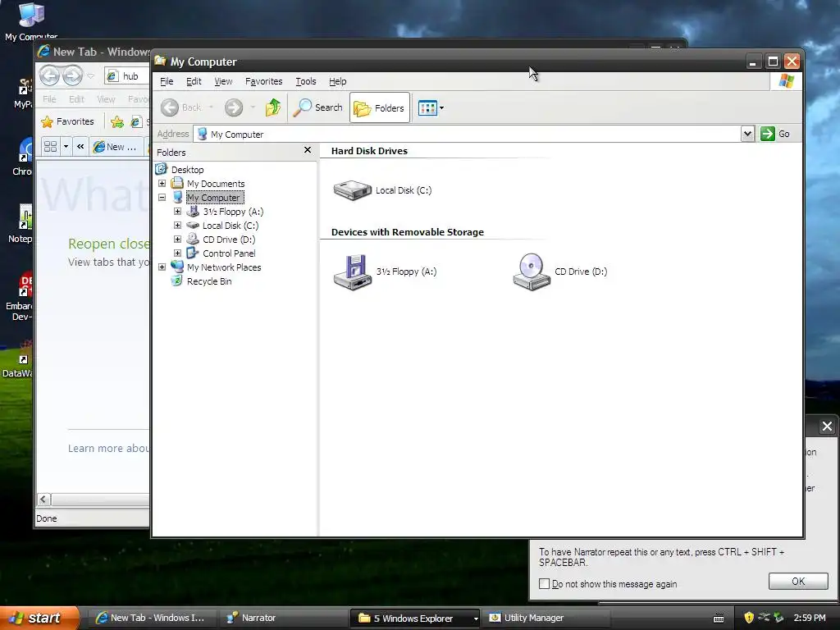
Task: Open tab list arrow in Internet Explorer
Action: pos(66,146)
